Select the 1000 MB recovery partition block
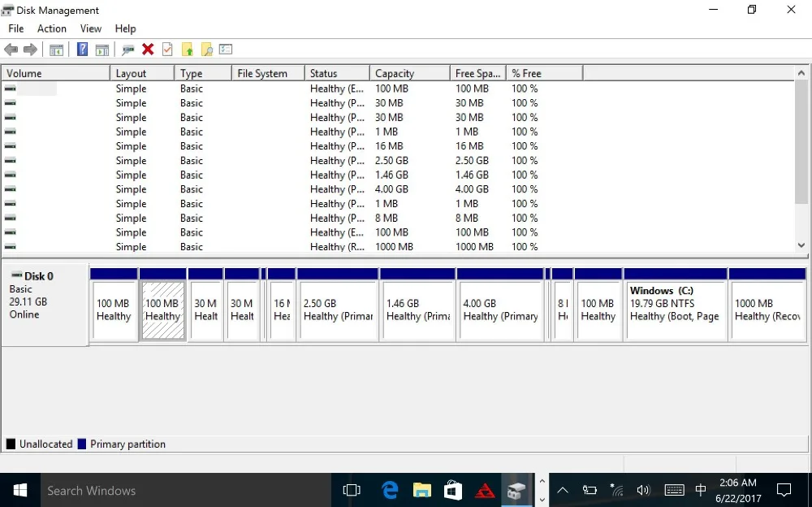 [x=767, y=305]
